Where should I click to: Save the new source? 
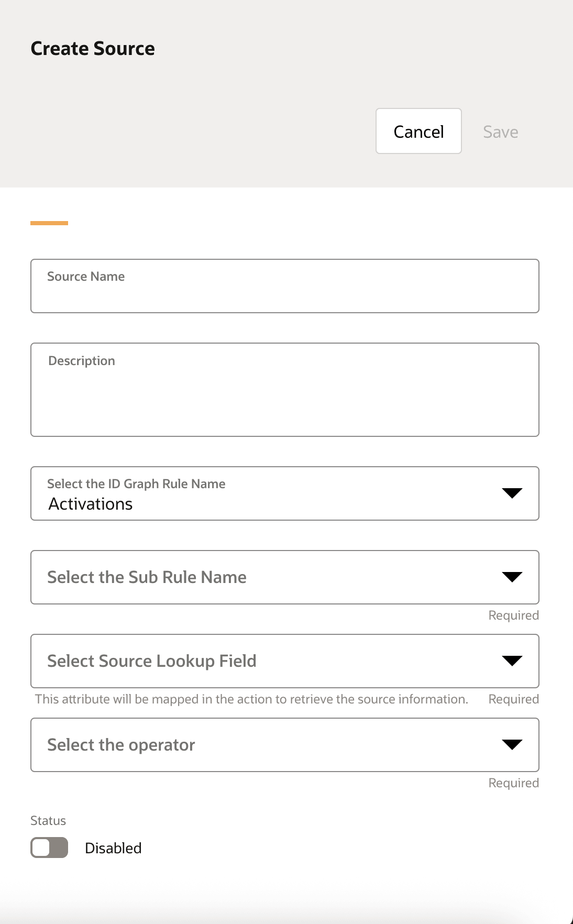tap(501, 131)
